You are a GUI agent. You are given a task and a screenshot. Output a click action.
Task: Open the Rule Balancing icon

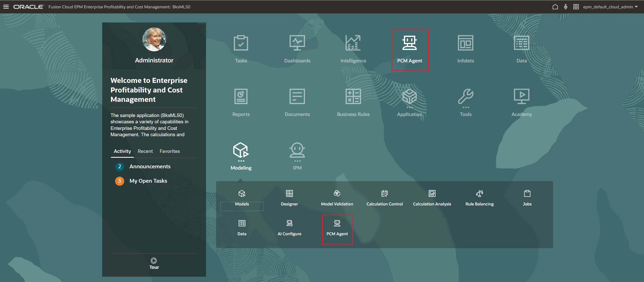click(x=479, y=198)
